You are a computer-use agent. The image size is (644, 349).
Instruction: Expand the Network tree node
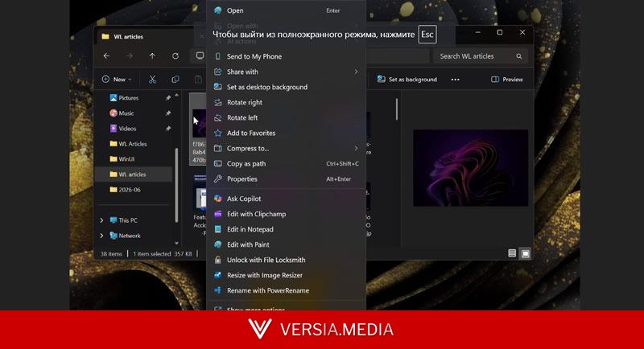(102, 236)
